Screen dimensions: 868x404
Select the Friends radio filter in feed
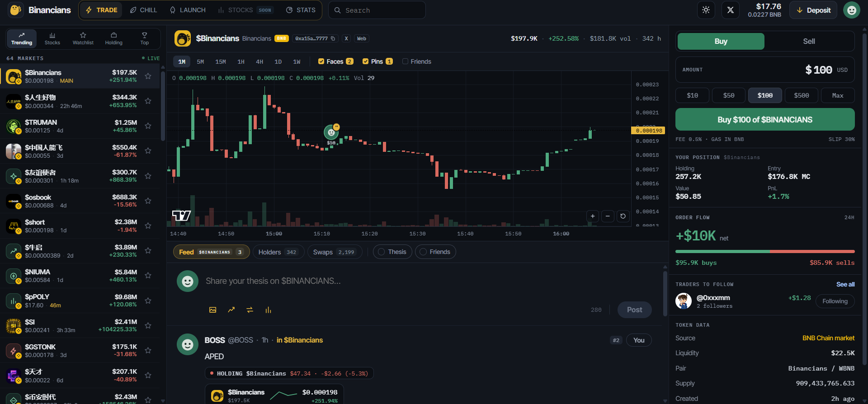point(435,252)
